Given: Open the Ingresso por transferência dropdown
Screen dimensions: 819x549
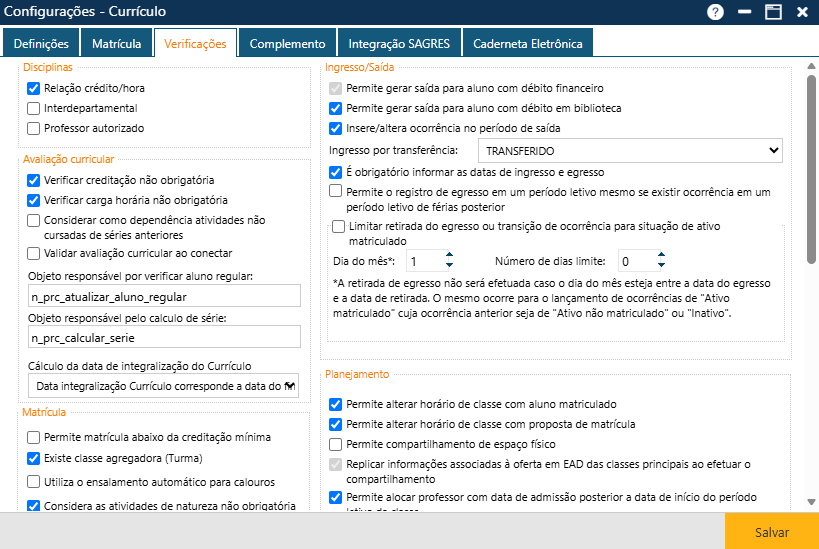Looking at the screenshot, I should click(x=630, y=150).
